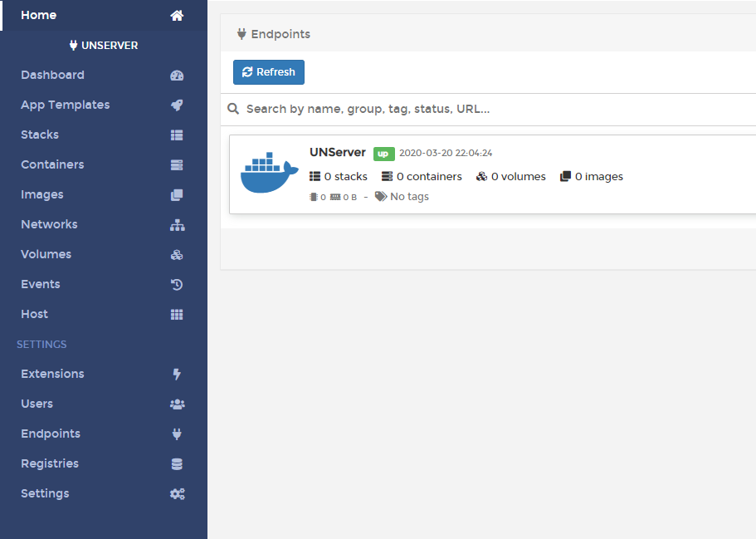Screen dimensions: 756x539
Task: Open the Containers section
Action: click(x=104, y=164)
